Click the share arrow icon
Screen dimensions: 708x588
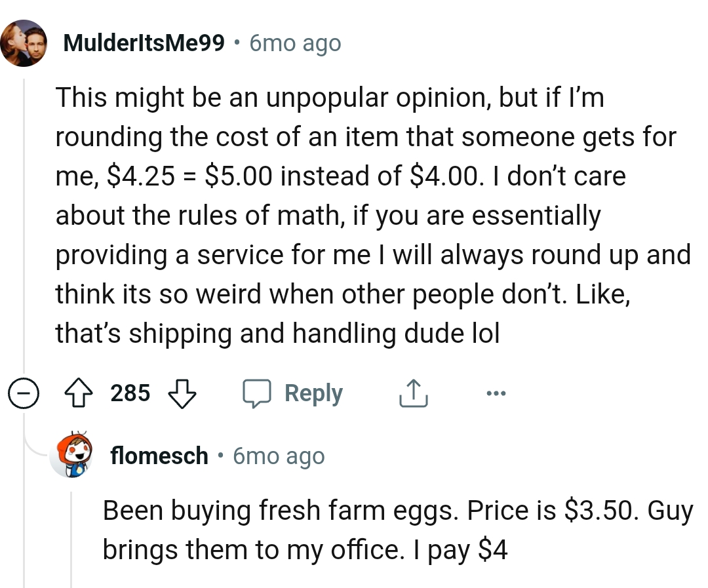412,393
